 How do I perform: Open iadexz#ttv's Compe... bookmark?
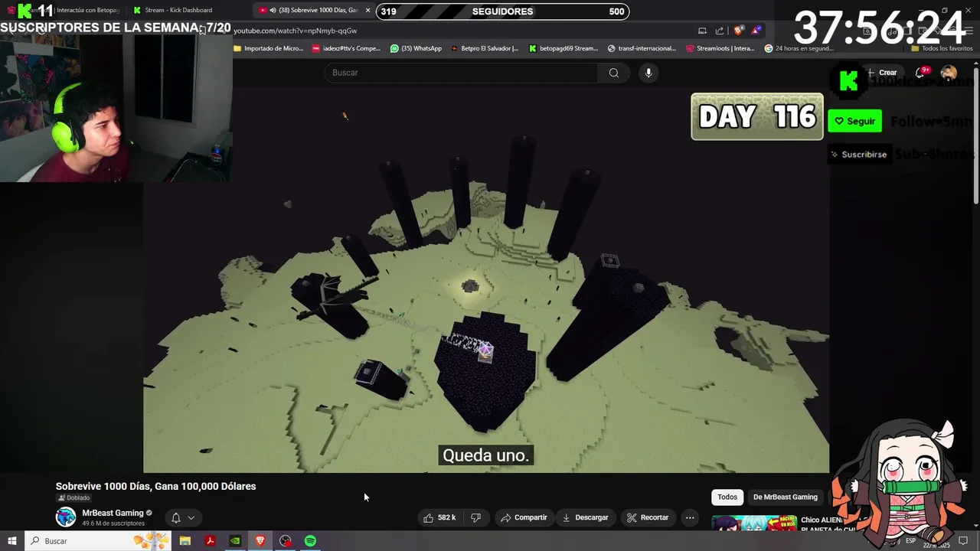click(x=346, y=48)
